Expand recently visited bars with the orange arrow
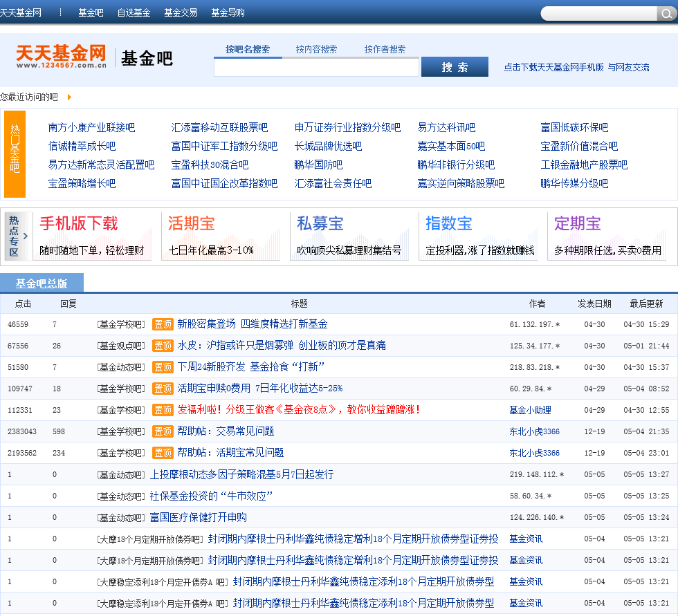 (x=69, y=97)
